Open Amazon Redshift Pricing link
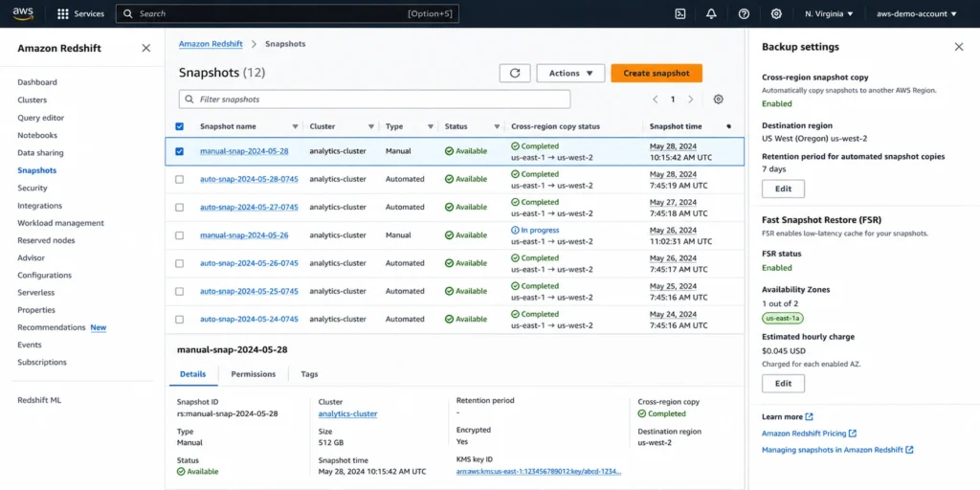Screen dimensions: 980x490 pyautogui.click(x=809, y=434)
